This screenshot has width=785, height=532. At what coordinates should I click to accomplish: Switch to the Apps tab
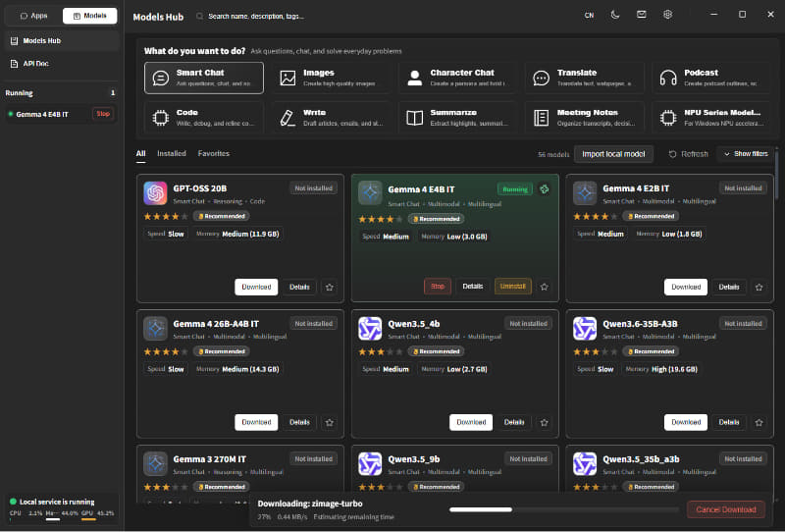(33, 16)
